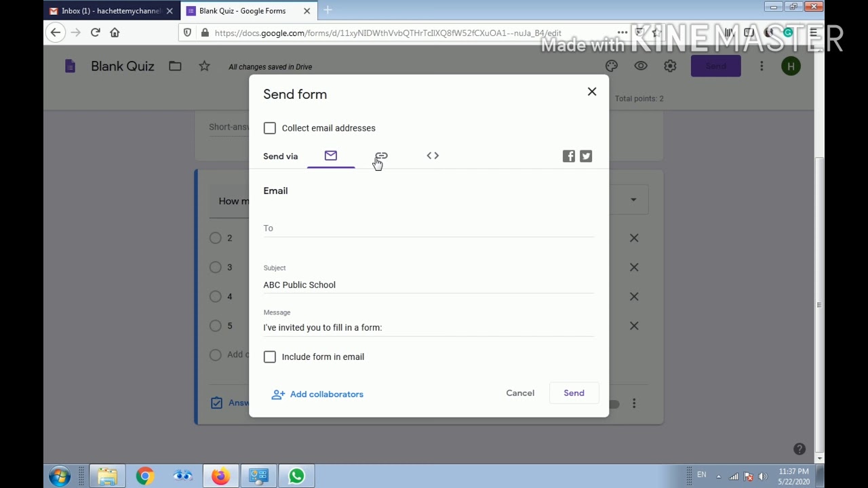Image resolution: width=868 pixels, height=488 pixels.
Task: Click the volume icon in system tray
Action: click(x=763, y=476)
